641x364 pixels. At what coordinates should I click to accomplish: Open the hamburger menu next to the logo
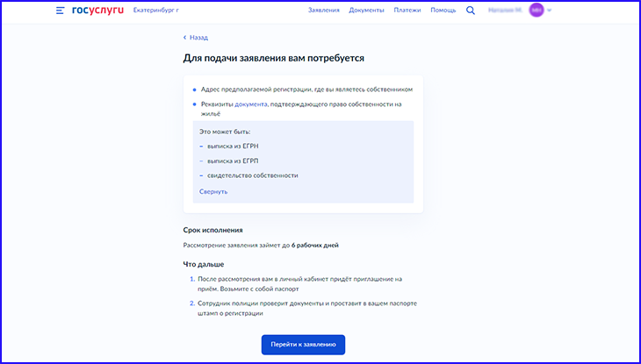point(60,11)
